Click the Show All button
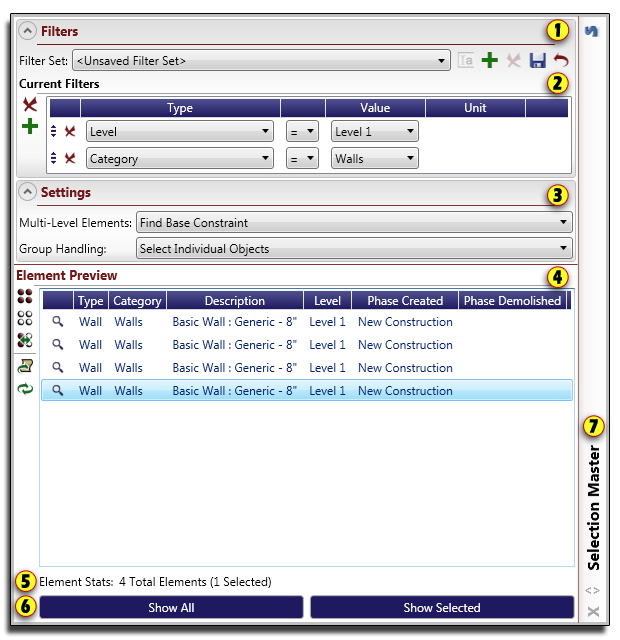This screenshot has height=640, width=620. pos(171,607)
